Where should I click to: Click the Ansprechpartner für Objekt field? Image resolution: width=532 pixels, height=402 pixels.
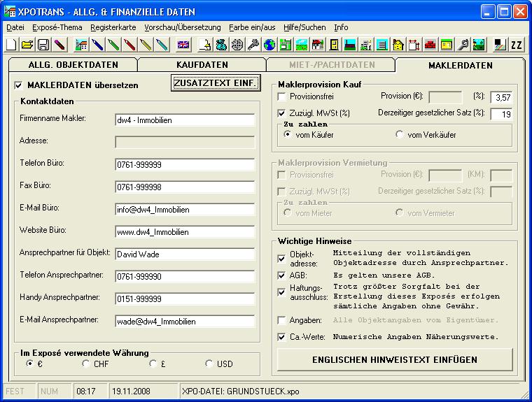click(185, 254)
